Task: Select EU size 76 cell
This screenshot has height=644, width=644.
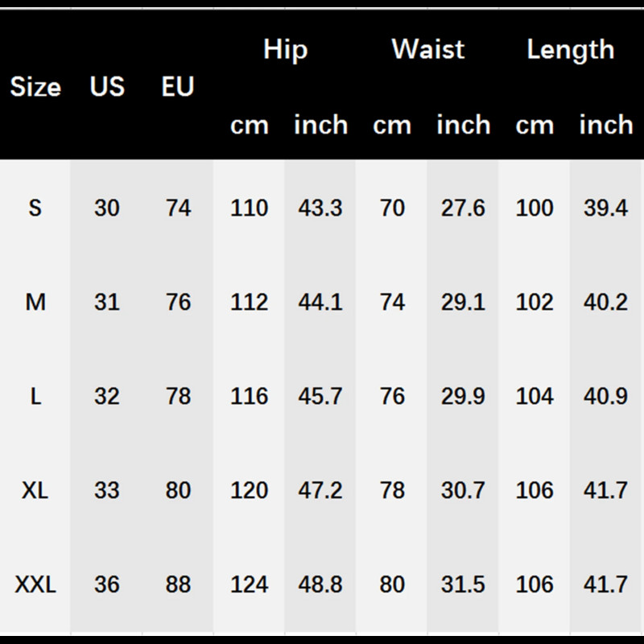Action: pos(178,303)
